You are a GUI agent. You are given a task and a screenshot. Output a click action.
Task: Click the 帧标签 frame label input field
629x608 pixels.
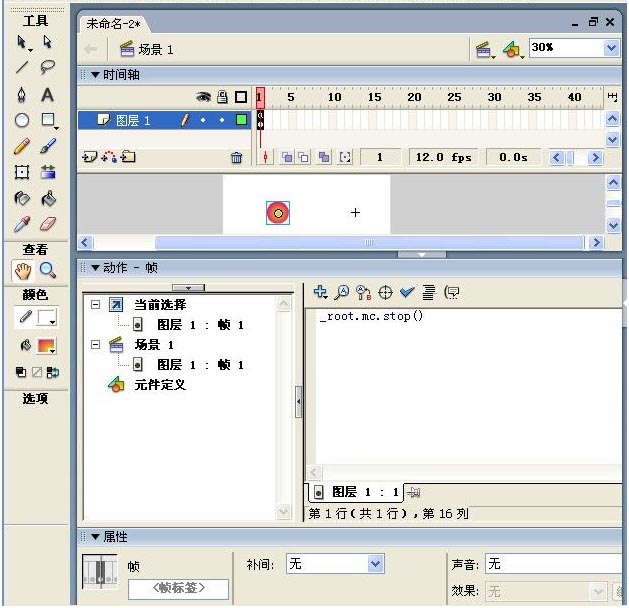[178, 590]
